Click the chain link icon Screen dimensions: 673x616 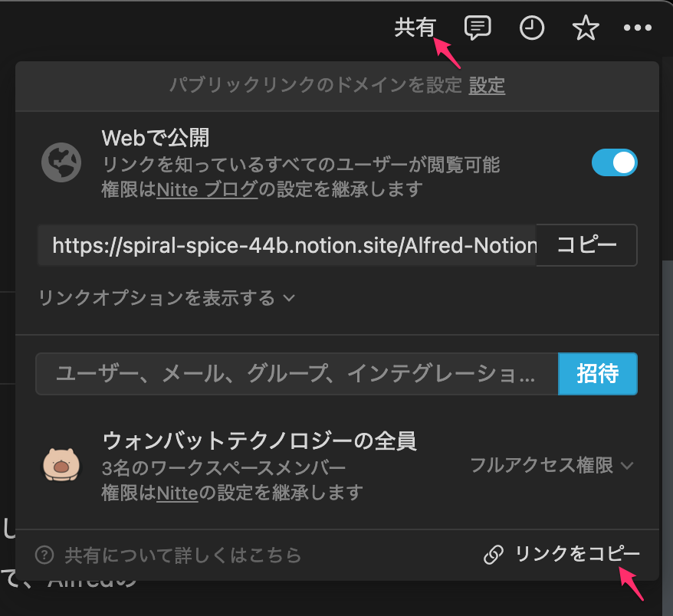(x=494, y=555)
